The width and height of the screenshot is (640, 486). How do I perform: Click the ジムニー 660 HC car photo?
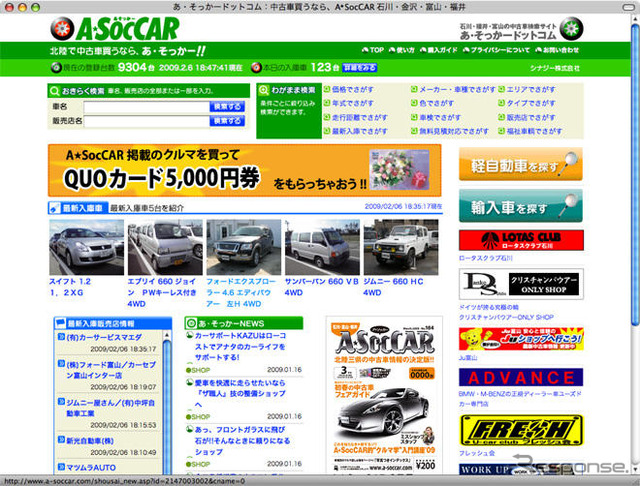click(401, 247)
